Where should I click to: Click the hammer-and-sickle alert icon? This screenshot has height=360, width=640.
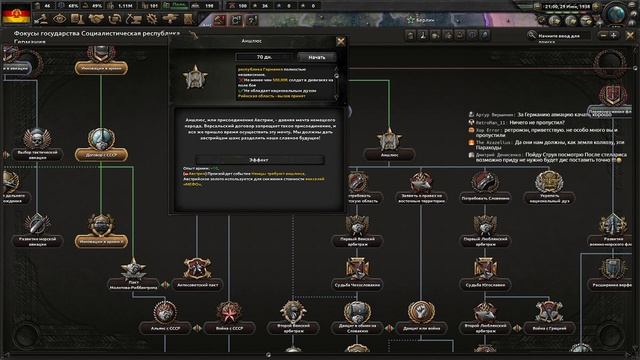click(x=220, y=20)
